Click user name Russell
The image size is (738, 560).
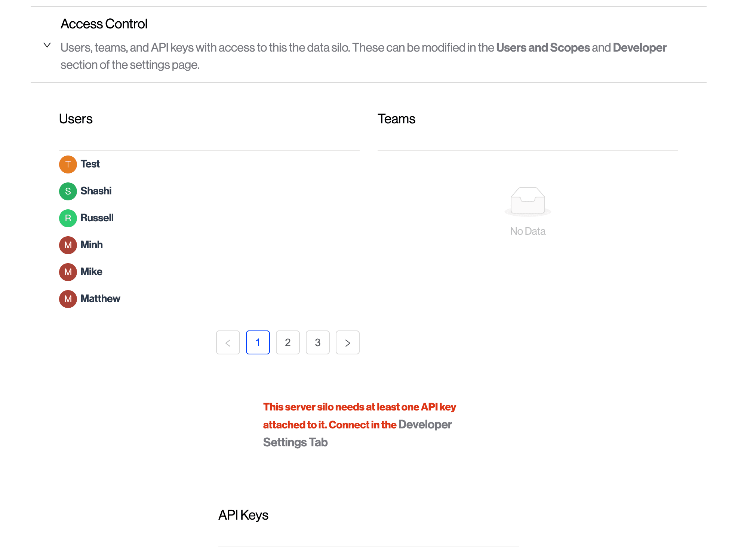97,218
